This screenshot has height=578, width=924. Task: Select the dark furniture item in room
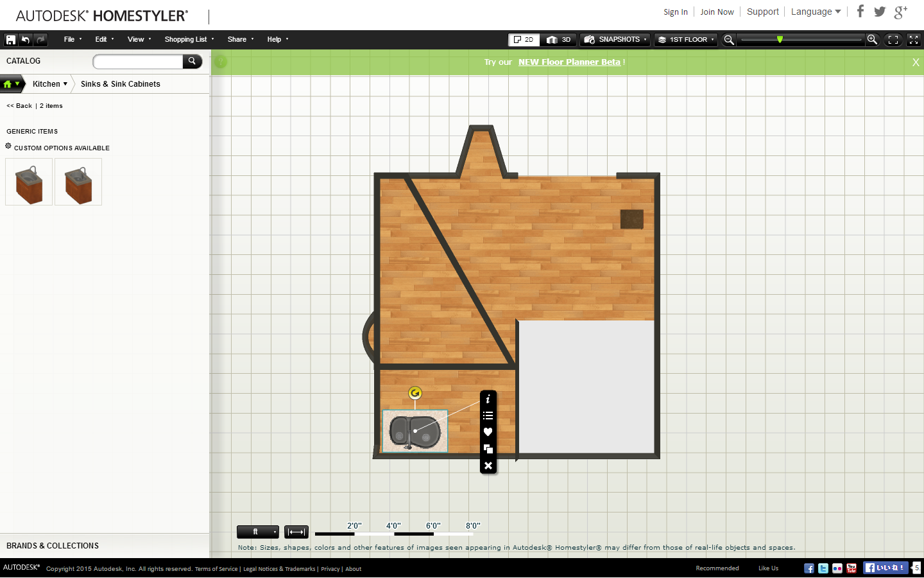(x=632, y=219)
